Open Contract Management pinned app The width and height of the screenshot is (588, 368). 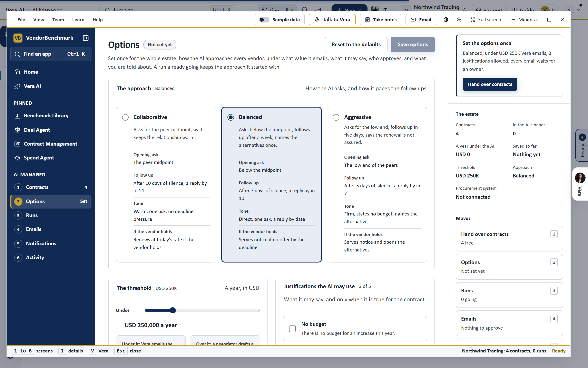pos(51,144)
